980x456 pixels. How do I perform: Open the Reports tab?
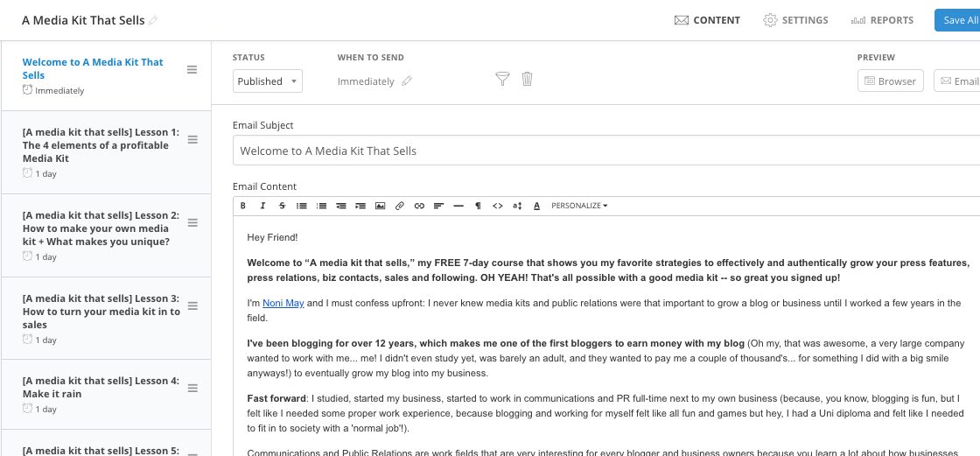882,20
